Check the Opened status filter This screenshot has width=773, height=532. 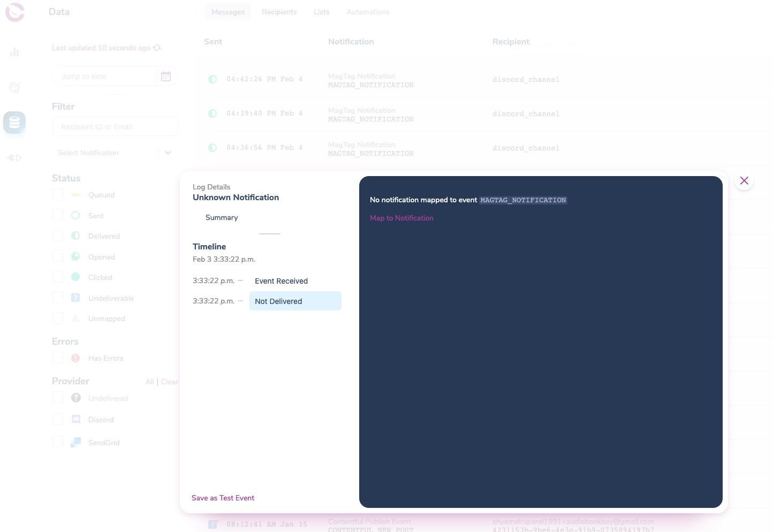pyautogui.click(x=58, y=256)
